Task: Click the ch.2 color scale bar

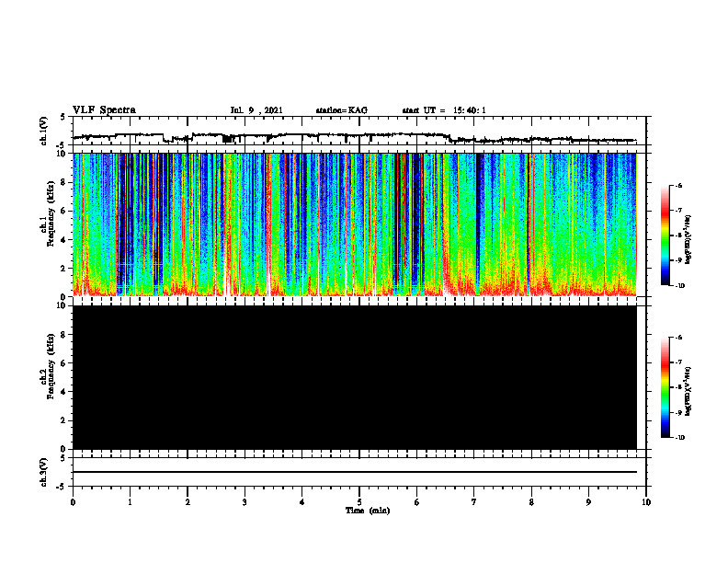Action: [665, 387]
